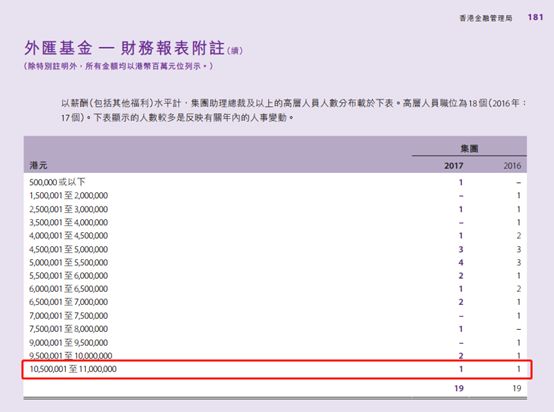Image resolution: width=554 pixels, height=412 pixels.
Task: Select the 9,000,001 至 9,500,000 row label
Action: click(69, 342)
